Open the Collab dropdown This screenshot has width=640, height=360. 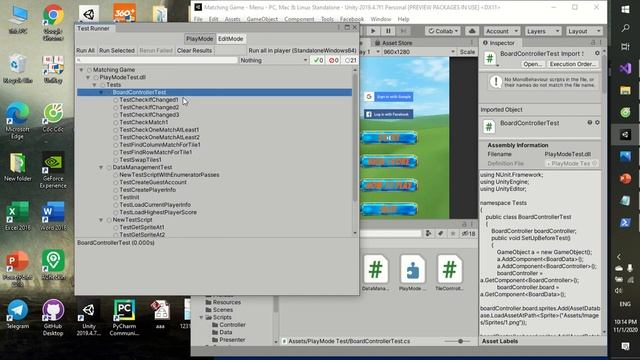tap(443, 31)
